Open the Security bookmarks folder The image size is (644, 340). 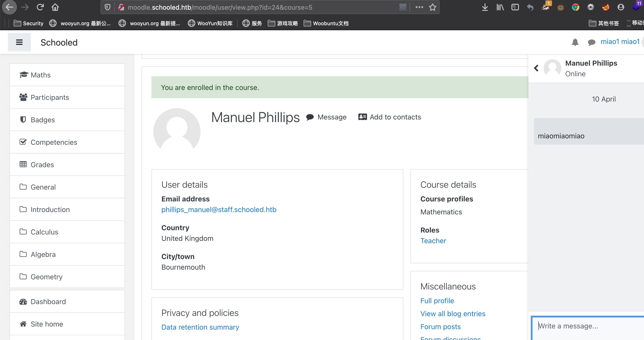pyautogui.click(x=29, y=23)
